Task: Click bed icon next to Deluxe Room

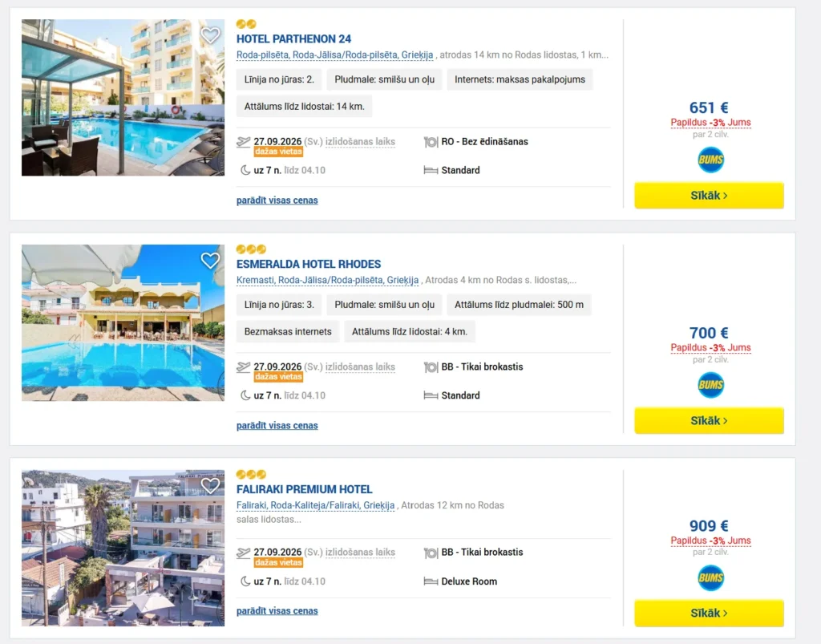Action: (431, 581)
